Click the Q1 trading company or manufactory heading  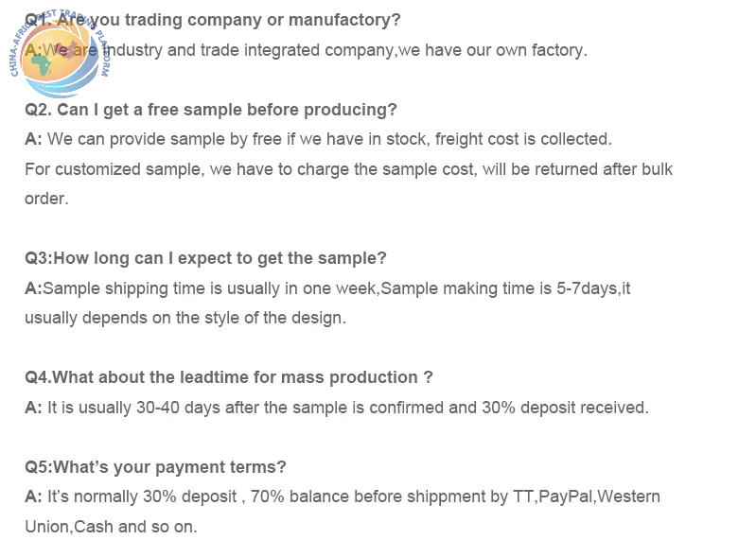point(213,20)
